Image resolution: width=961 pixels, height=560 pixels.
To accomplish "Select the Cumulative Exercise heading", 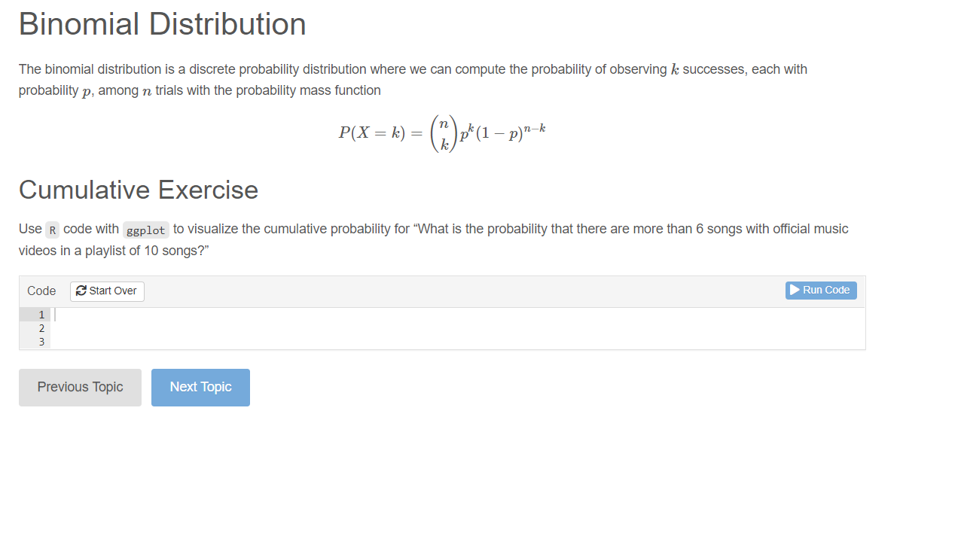I will pos(139,190).
